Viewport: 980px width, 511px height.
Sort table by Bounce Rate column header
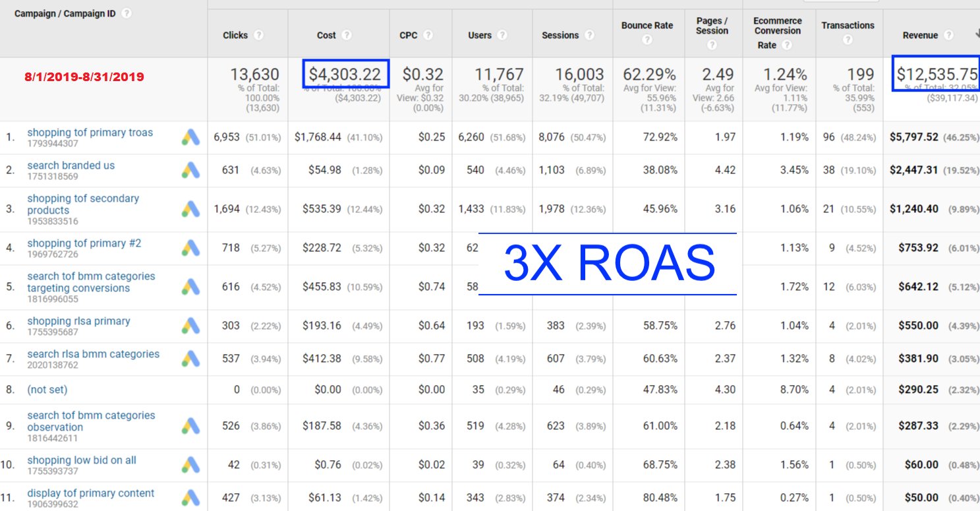tap(647, 26)
